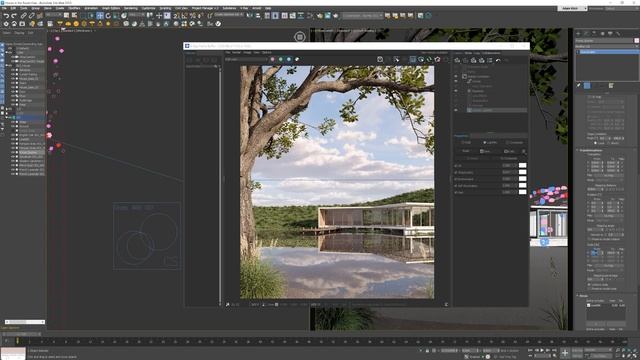Click the Align tool icon
Screen dimensions: 640x360
258,16
